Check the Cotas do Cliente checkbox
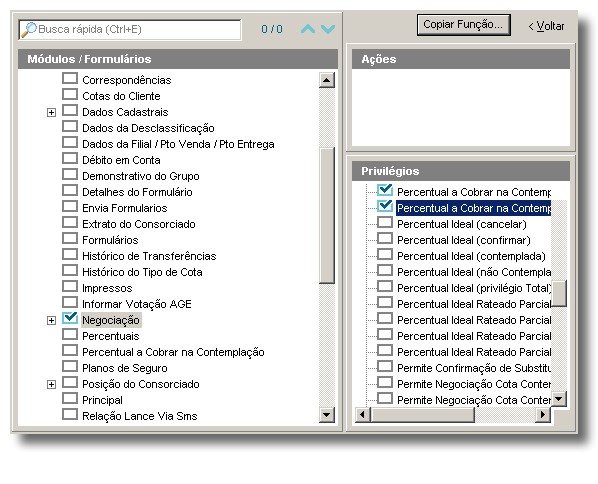Screen dimensions: 598x484 tap(70, 95)
